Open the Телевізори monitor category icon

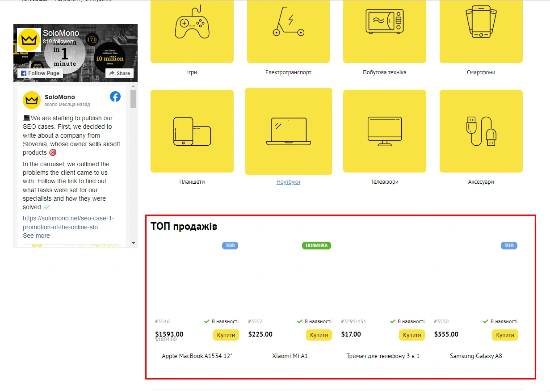click(384, 131)
